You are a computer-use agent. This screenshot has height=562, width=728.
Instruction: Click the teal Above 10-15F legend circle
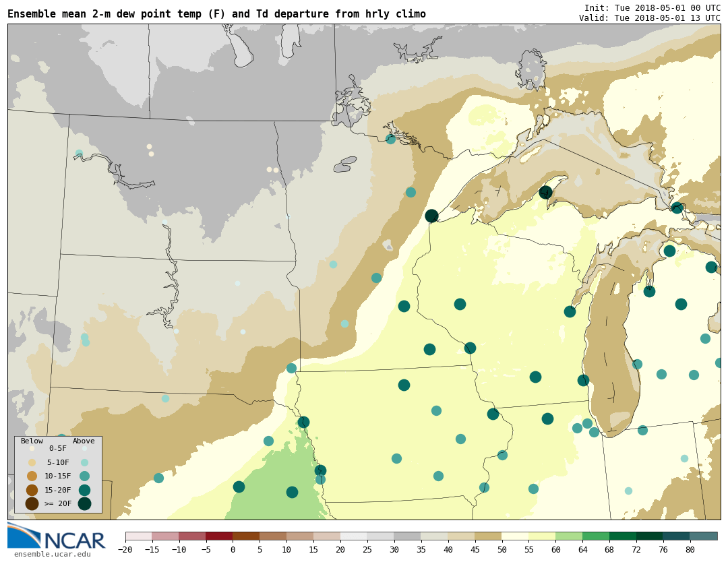84,476
